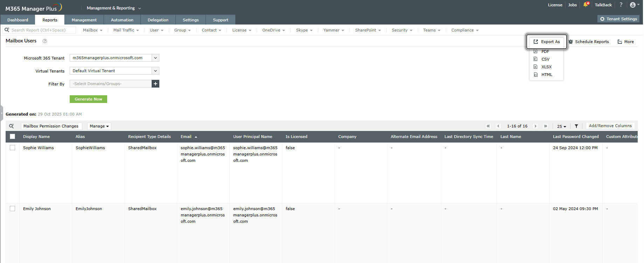This screenshot has height=263, width=644.
Task: Select the Sophie Williams row checkbox
Action: [x=13, y=148]
